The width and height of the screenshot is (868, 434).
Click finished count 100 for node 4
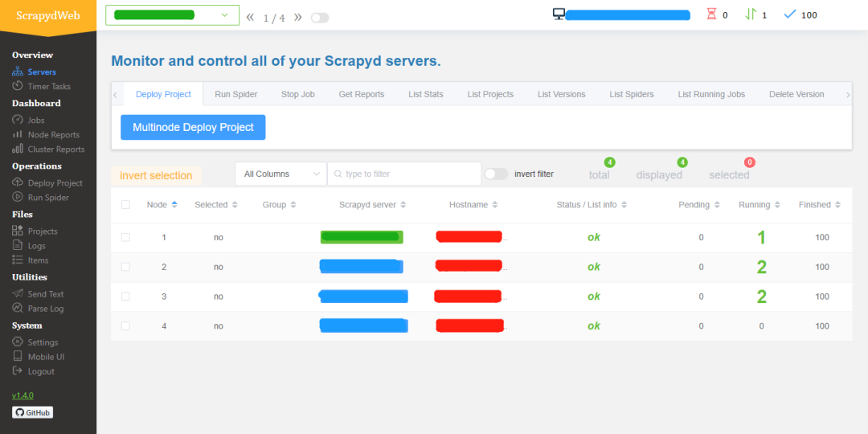[x=823, y=326]
